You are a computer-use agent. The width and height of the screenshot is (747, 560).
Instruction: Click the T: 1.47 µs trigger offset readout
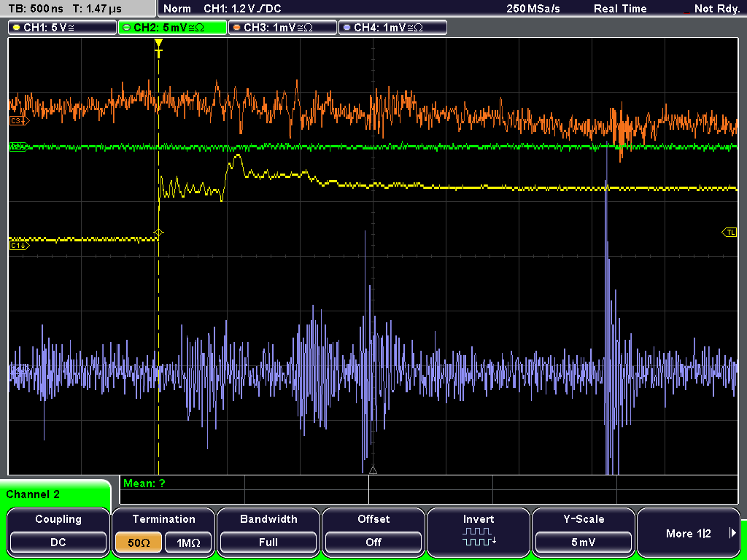97,9
